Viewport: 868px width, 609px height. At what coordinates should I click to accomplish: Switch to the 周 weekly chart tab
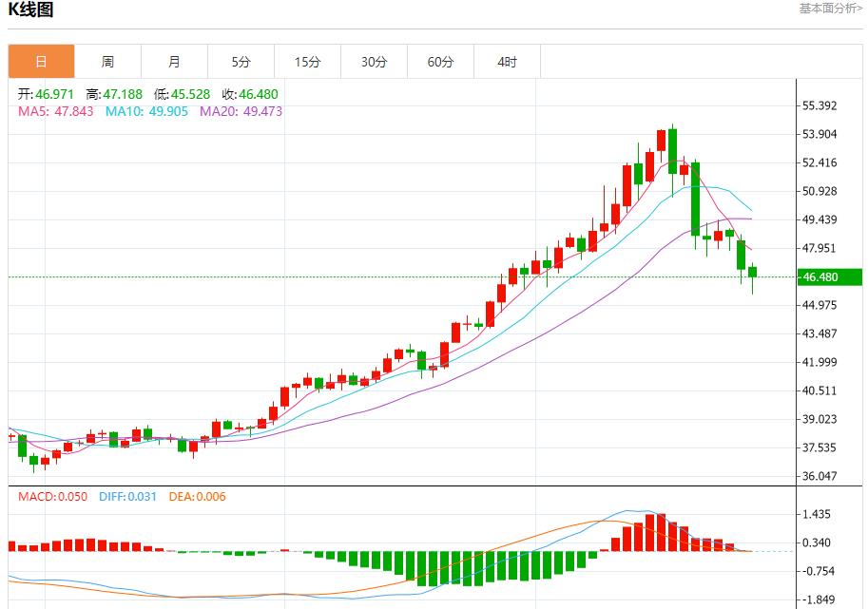[x=107, y=60]
